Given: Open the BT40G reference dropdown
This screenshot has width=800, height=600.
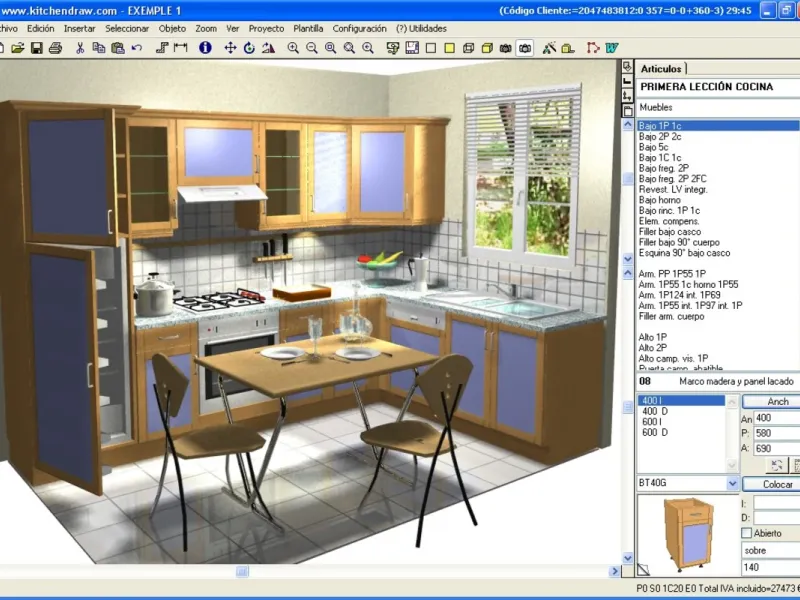Looking at the screenshot, I should 733,483.
